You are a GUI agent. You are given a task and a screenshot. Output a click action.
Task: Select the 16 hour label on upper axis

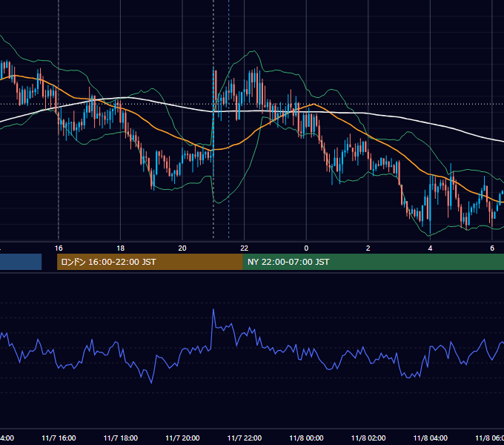click(59, 248)
